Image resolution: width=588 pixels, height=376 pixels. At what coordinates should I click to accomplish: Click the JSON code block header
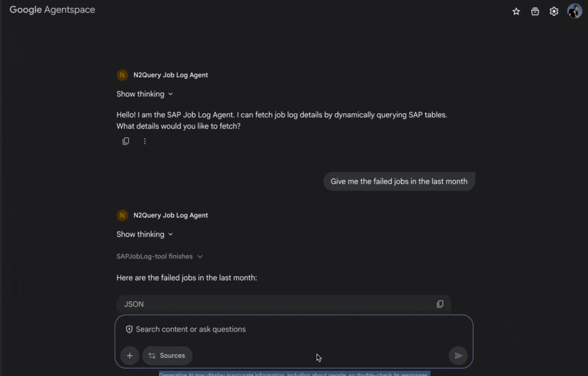point(283,304)
